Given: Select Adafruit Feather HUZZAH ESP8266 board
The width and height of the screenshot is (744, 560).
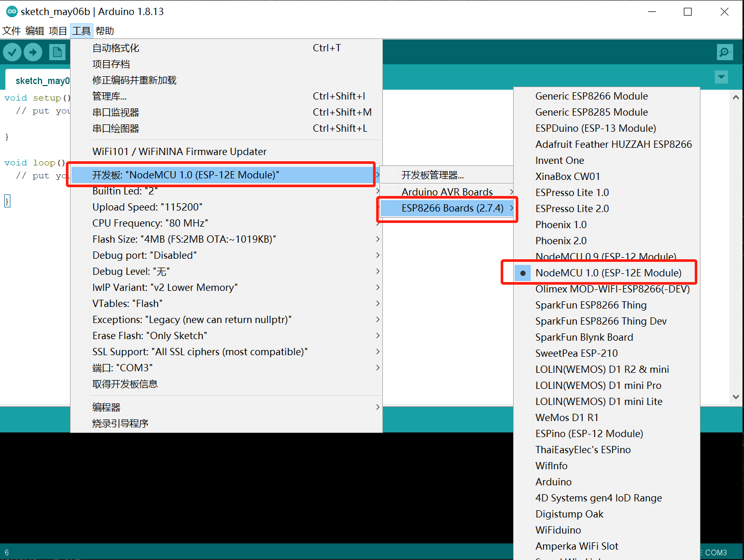Looking at the screenshot, I should pos(607,145).
